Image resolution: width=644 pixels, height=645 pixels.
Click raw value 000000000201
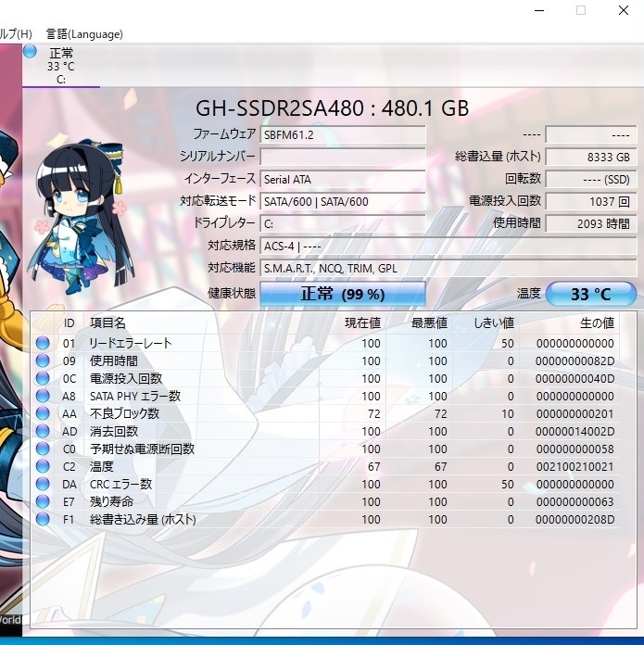tap(575, 414)
